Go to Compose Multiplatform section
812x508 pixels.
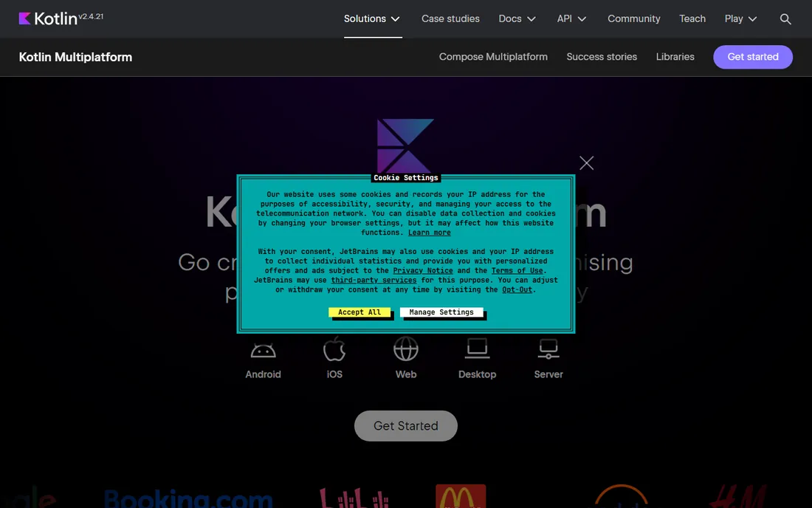(493, 57)
